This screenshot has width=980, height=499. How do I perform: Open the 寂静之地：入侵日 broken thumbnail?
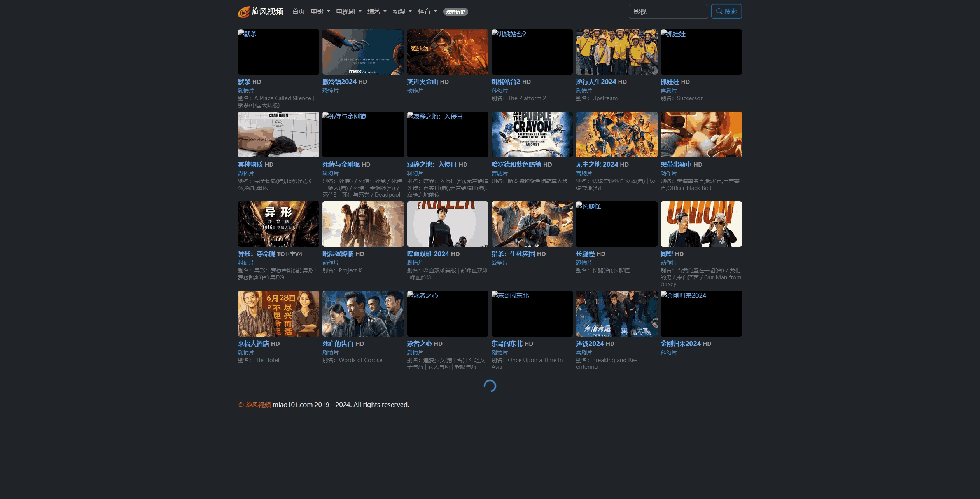[448, 134]
